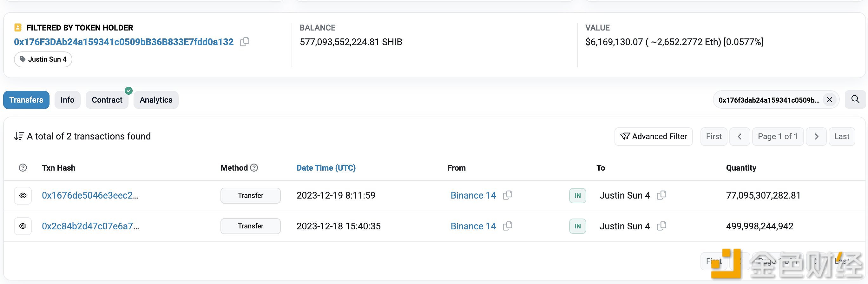Copy Justin Sun 4 address, first row
This screenshot has height=284, width=868.
click(x=661, y=195)
